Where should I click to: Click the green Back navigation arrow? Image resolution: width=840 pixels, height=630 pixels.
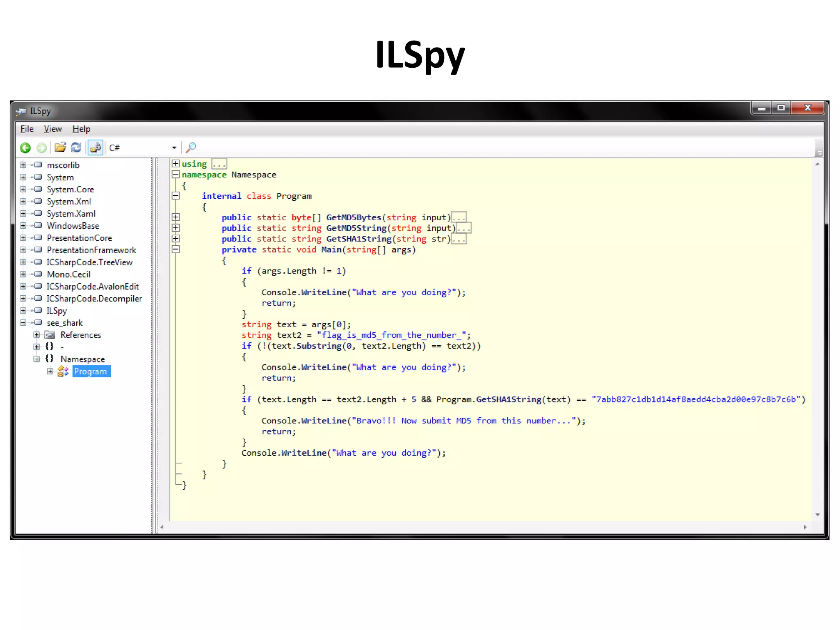(25, 148)
